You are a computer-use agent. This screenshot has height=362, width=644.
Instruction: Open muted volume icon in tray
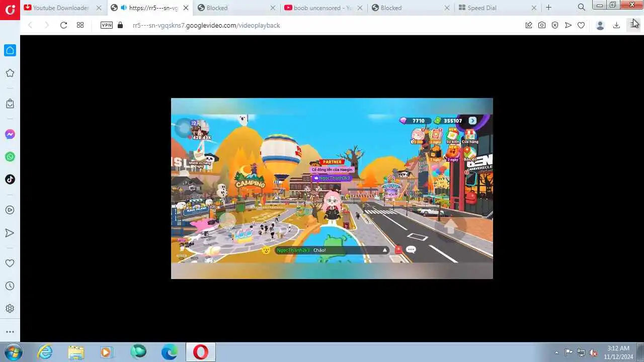594,352
